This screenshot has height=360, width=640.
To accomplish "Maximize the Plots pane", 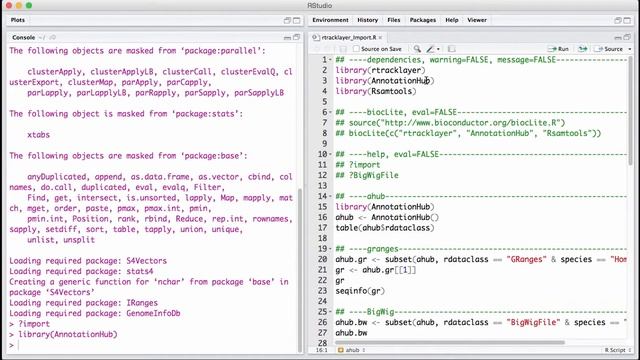I will 297,20.
